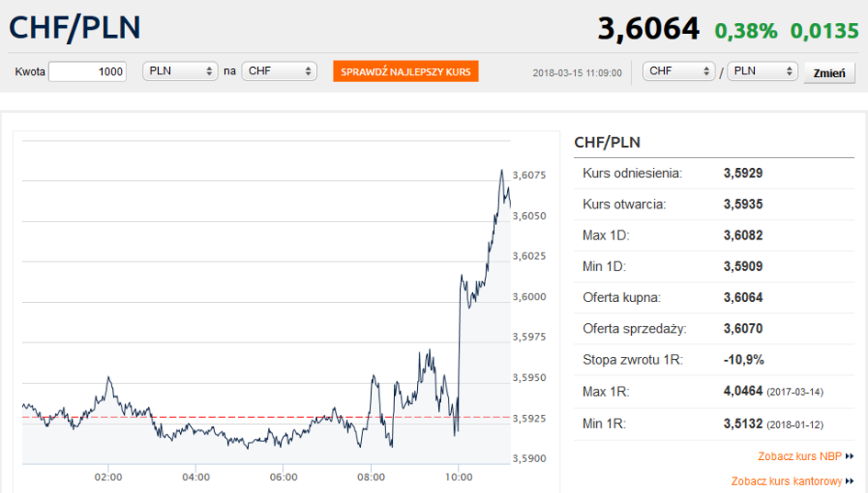This screenshot has width=868, height=493.
Task: Click the timestamp 2018-03-15 11:09:00
Action: 577,73
